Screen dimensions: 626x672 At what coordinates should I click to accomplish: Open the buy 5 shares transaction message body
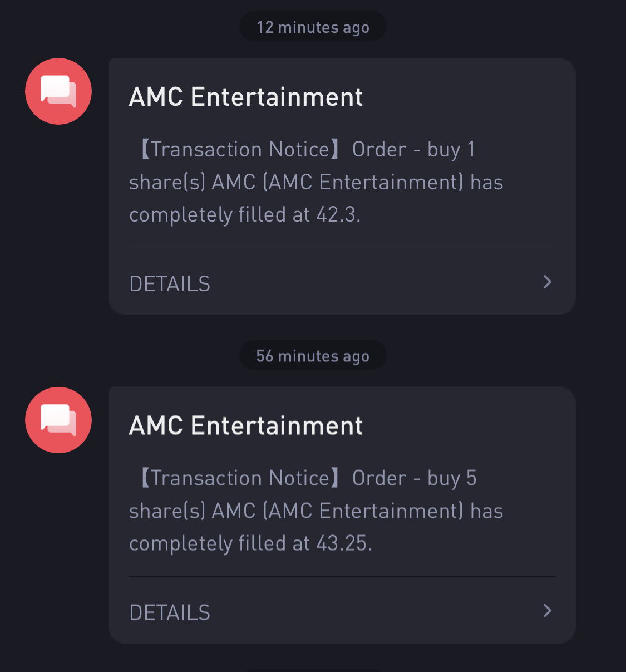316,511
